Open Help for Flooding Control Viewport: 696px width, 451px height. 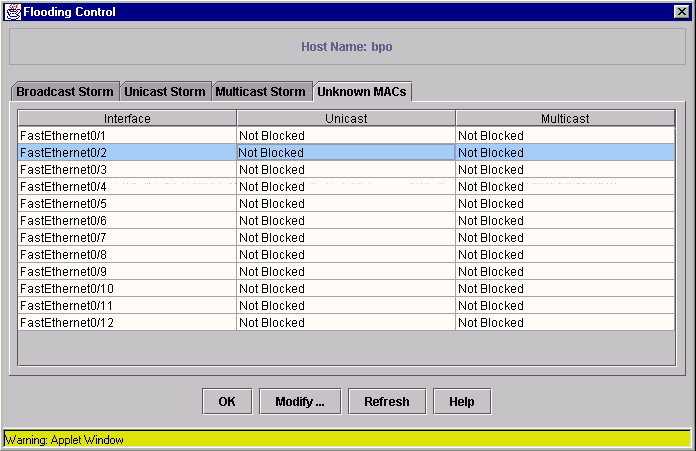pyautogui.click(x=462, y=402)
